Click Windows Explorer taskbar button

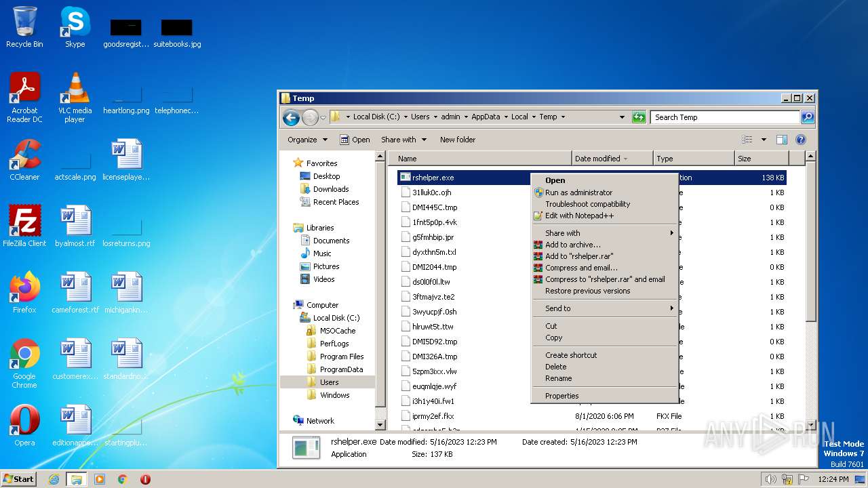[x=76, y=479]
